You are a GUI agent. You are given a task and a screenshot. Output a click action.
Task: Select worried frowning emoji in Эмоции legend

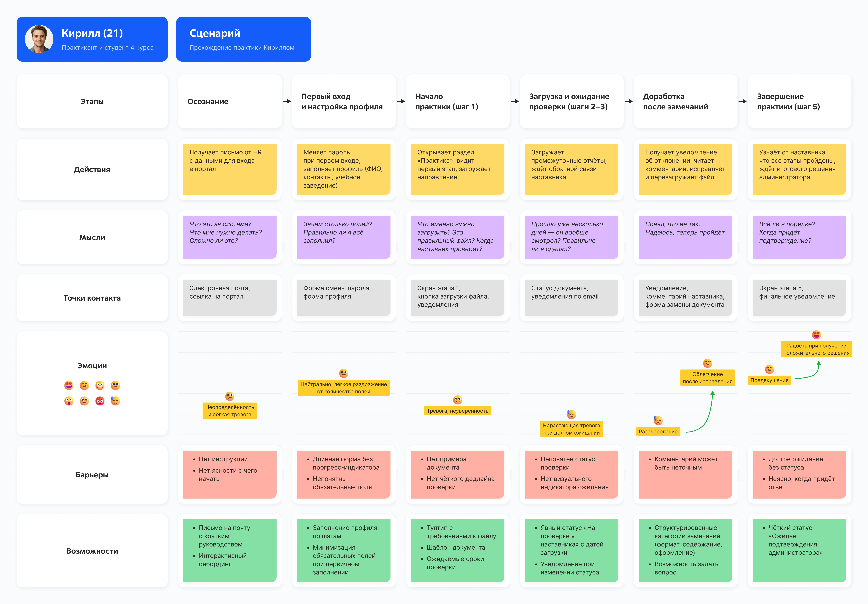(x=115, y=385)
